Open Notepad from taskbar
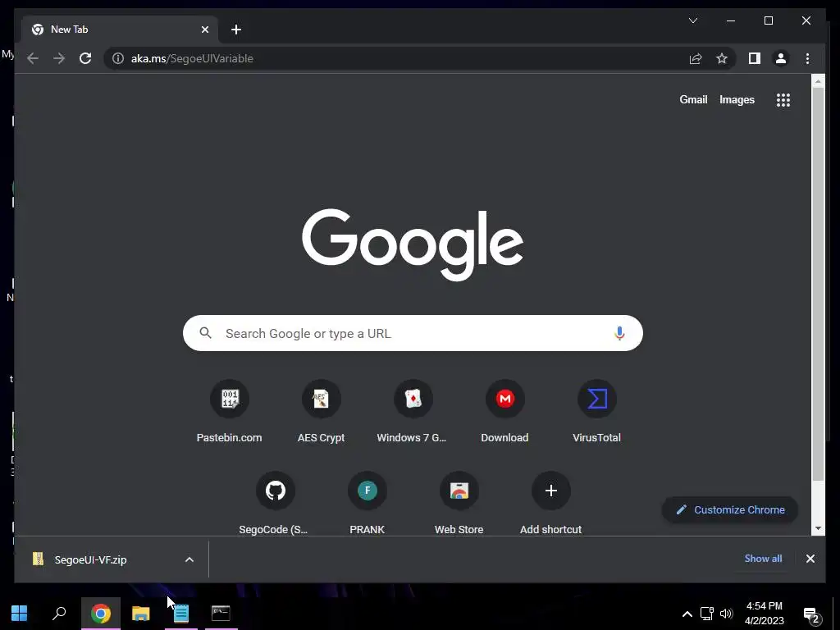Viewport: 840px width, 630px height. point(181,614)
